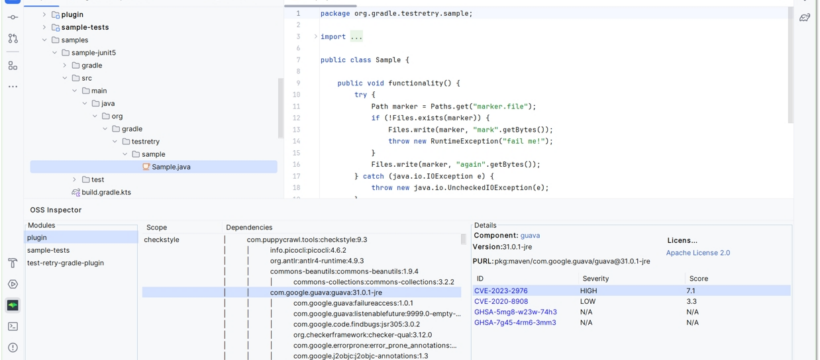Open the guava component link
Viewport: 820px width, 360px height.
tap(530, 235)
